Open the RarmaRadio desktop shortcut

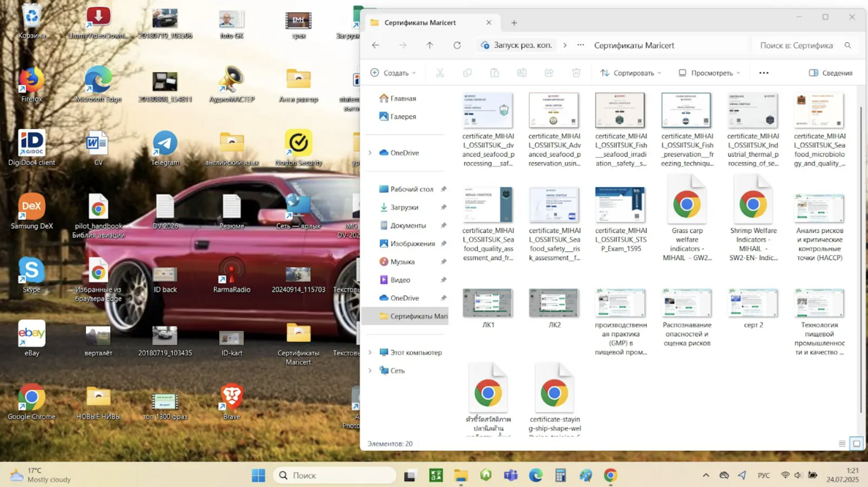pyautogui.click(x=231, y=276)
